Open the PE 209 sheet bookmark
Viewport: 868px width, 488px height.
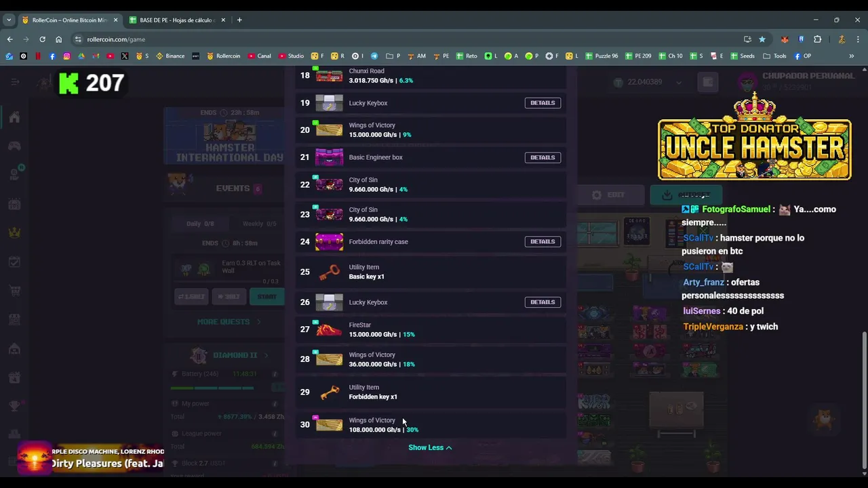[x=638, y=56]
